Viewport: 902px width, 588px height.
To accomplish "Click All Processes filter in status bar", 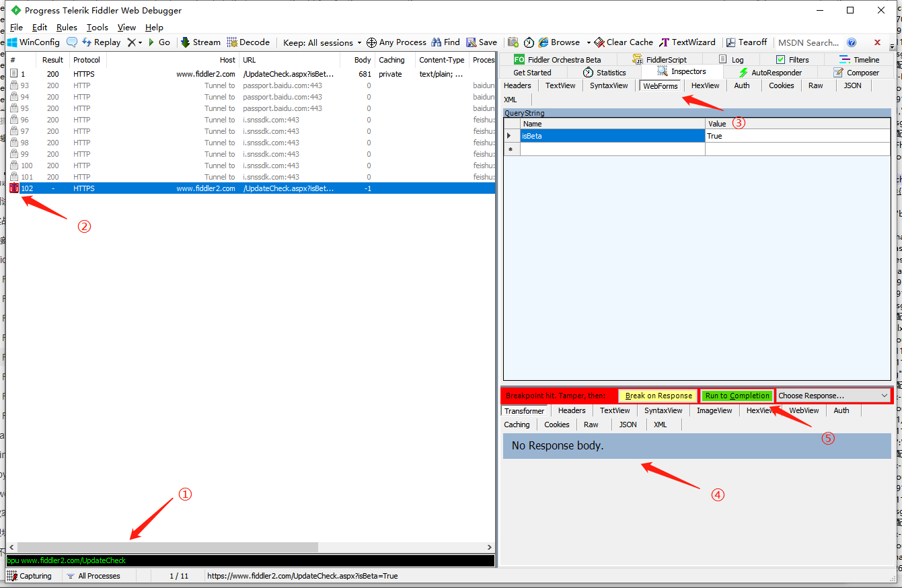I will point(93,576).
